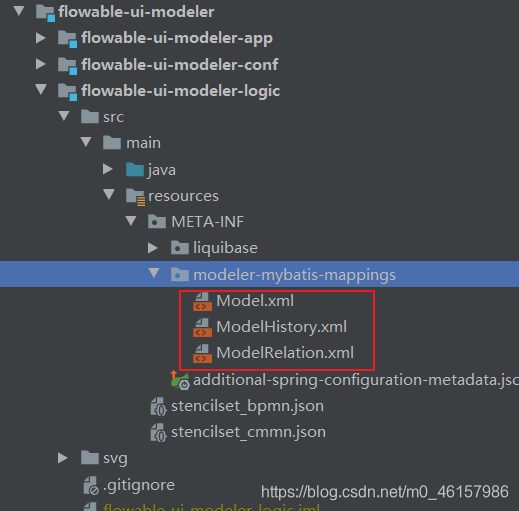Click the ModelHistory.xml file icon

click(202, 327)
